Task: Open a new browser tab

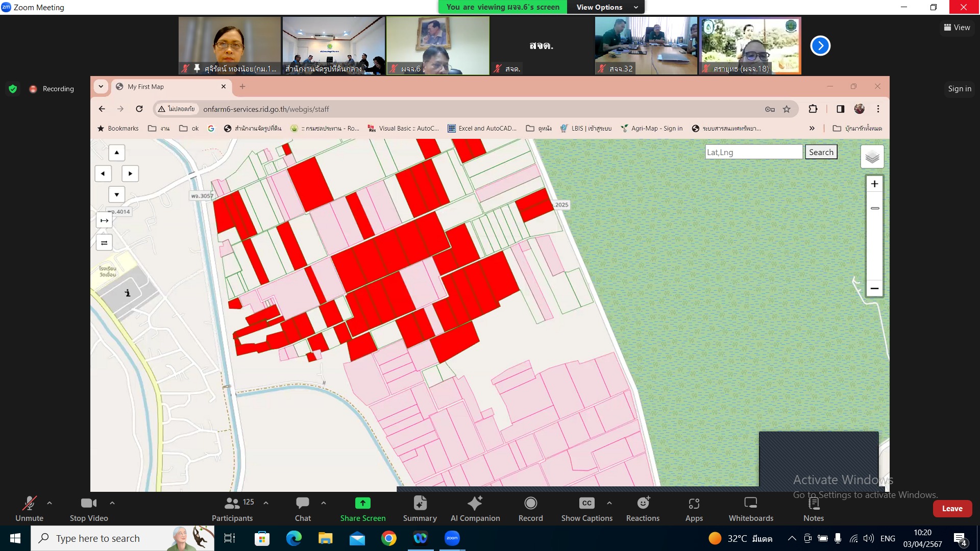Action: 242,87
